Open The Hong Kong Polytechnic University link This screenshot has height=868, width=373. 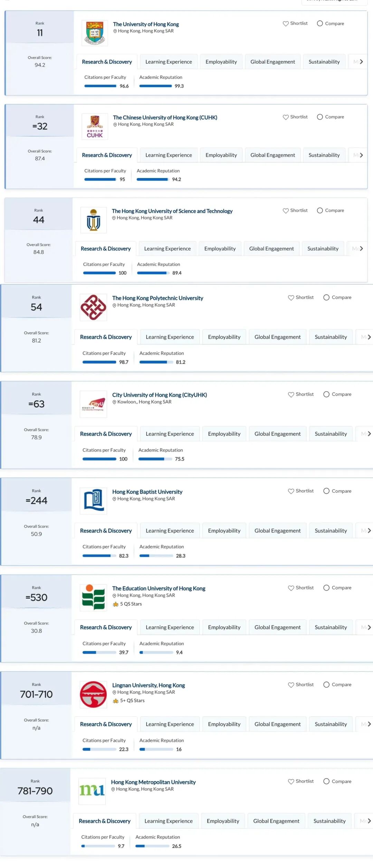(x=157, y=298)
